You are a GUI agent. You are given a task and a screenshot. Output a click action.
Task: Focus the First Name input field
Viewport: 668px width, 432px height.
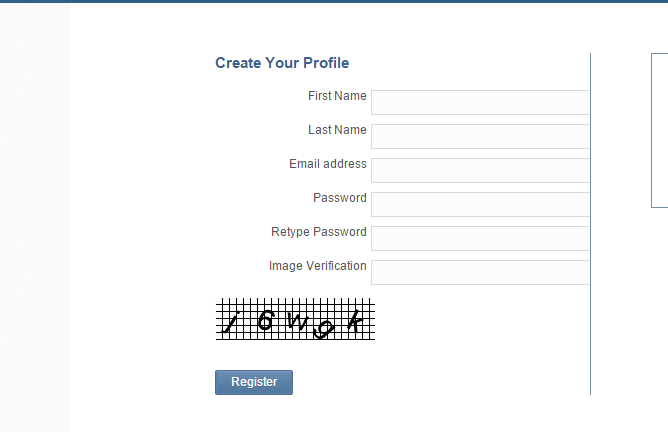point(481,102)
